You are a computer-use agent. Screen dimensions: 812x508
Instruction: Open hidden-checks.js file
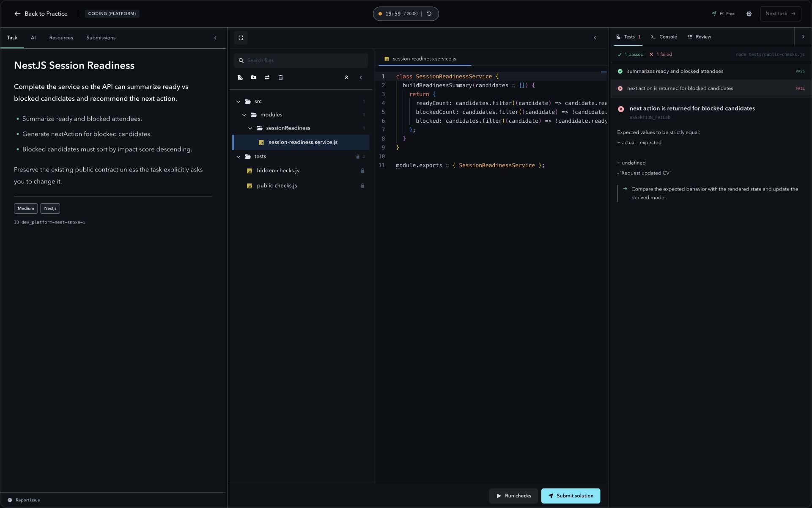click(x=301, y=171)
